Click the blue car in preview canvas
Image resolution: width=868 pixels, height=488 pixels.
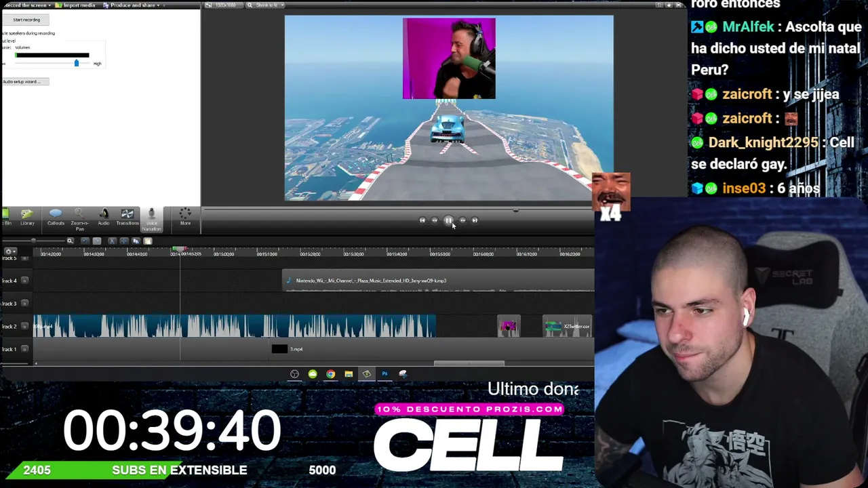coord(447,128)
